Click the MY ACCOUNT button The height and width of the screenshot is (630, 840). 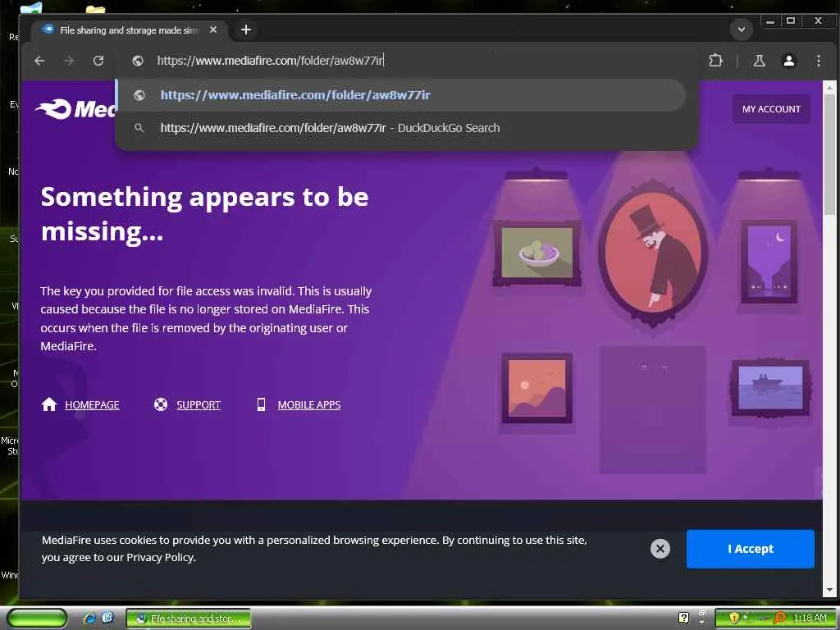click(x=771, y=109)
